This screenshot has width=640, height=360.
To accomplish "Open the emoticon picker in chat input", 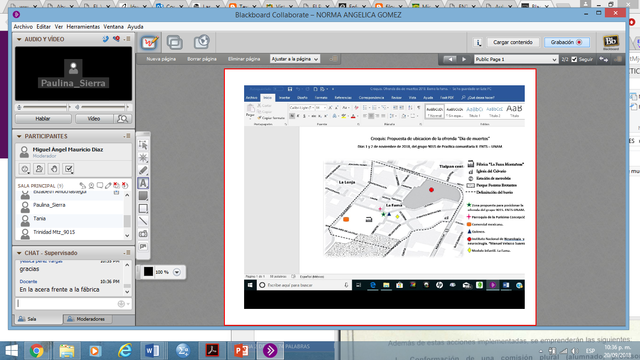I will [121, 304].
